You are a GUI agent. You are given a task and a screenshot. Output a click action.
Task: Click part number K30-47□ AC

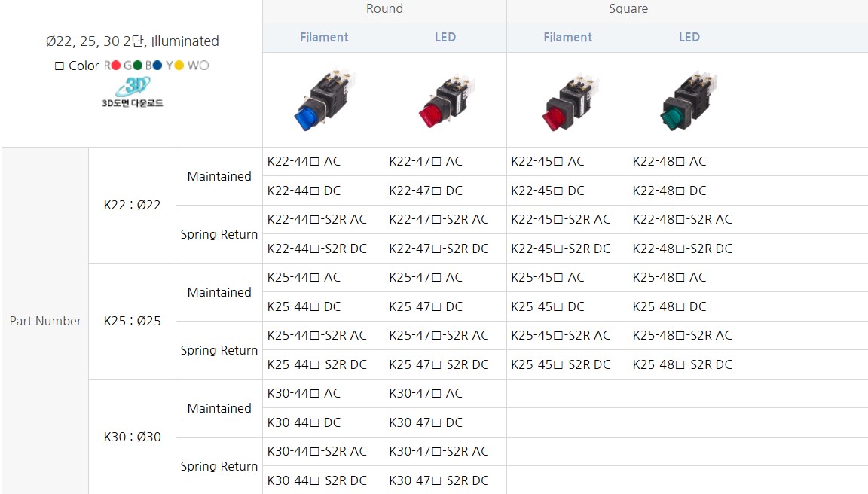[x=426, y=393]
